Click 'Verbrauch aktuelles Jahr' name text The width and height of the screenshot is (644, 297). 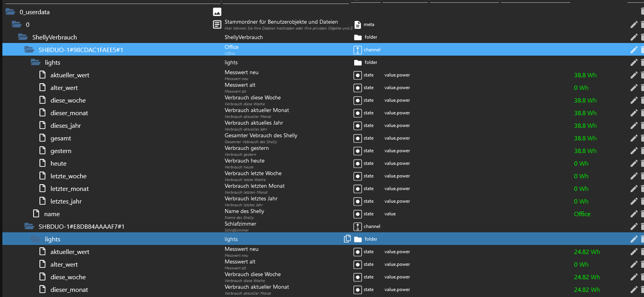[x=254, y=123]
